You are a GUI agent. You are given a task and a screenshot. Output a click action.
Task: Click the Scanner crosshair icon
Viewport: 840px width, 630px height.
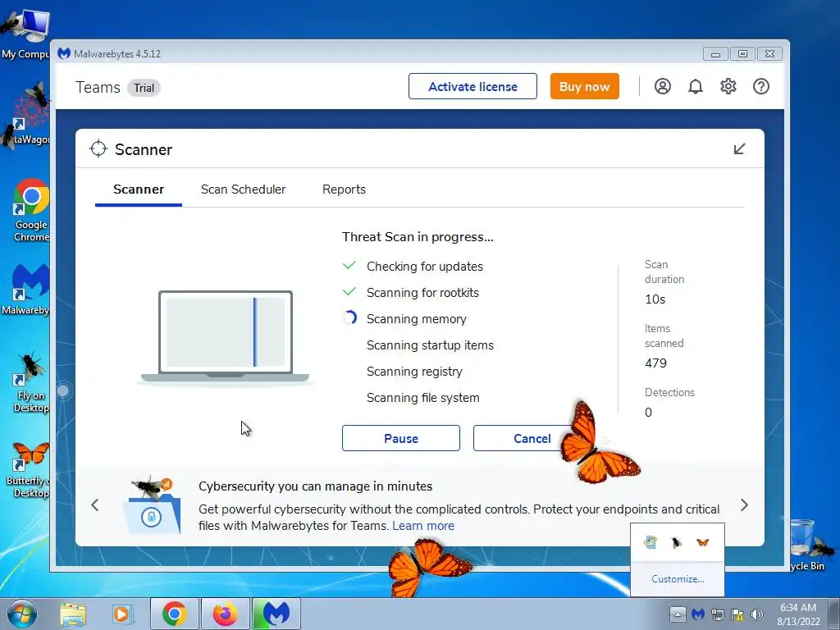[98, 149]
